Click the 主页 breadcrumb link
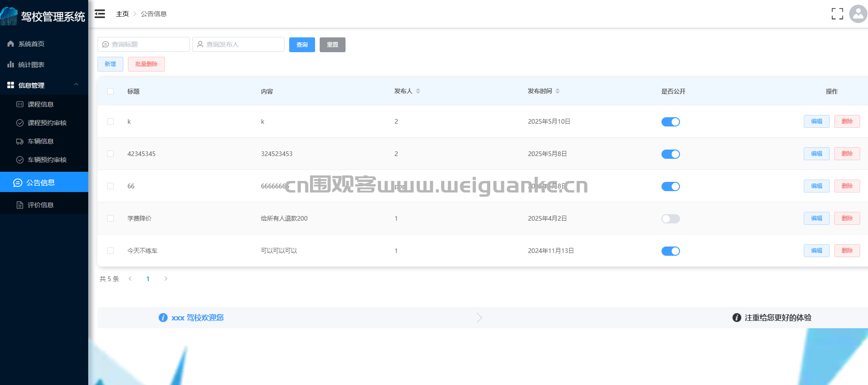 tap(122, 14)
